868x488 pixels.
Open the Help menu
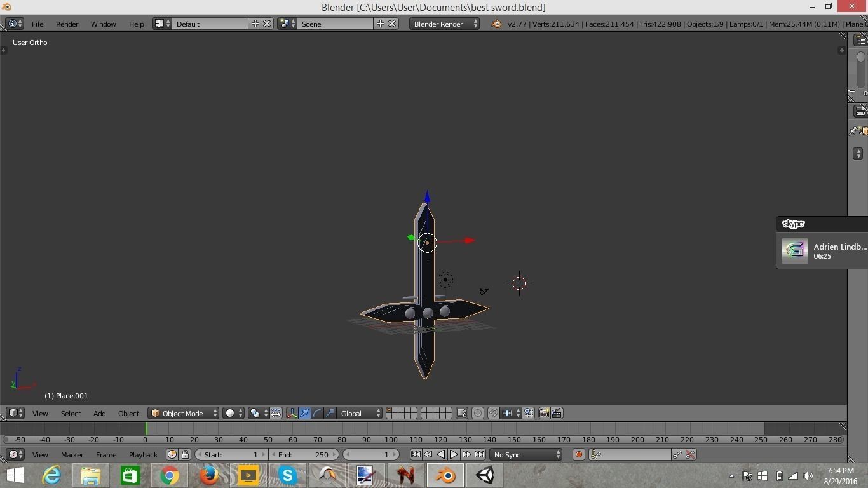pyautogui.click(x=136, y=24)
